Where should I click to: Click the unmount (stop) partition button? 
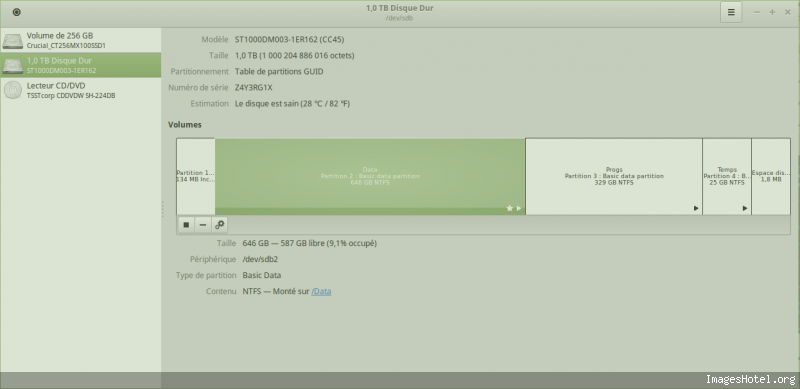186,225
